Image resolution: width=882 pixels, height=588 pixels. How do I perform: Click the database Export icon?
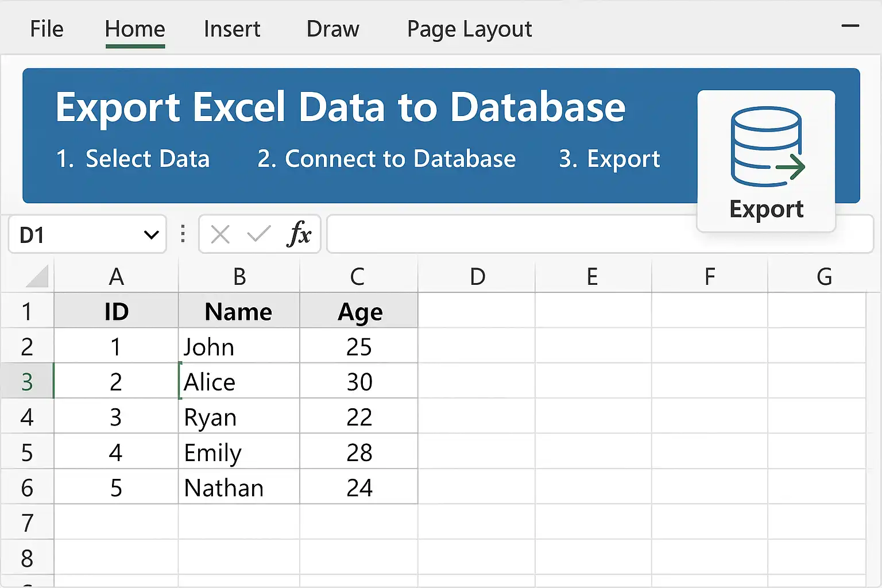[767, 147]
